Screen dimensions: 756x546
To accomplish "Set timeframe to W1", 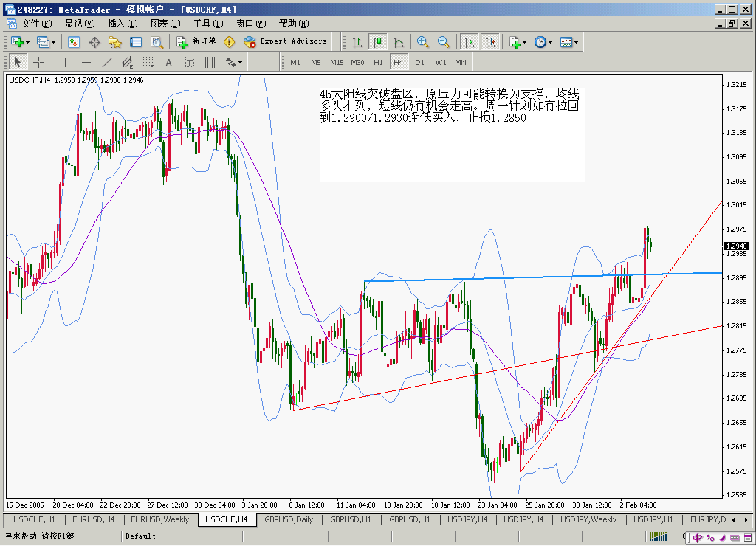I will 441,62.
